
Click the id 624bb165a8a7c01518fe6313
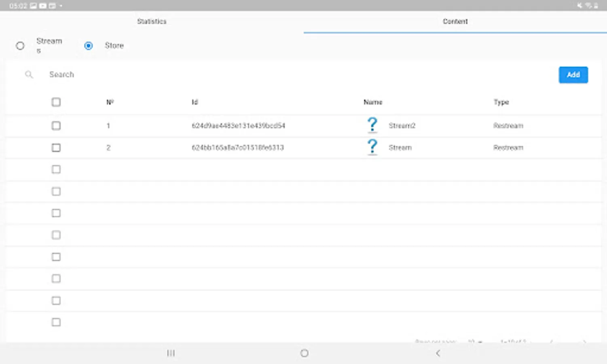237,148
